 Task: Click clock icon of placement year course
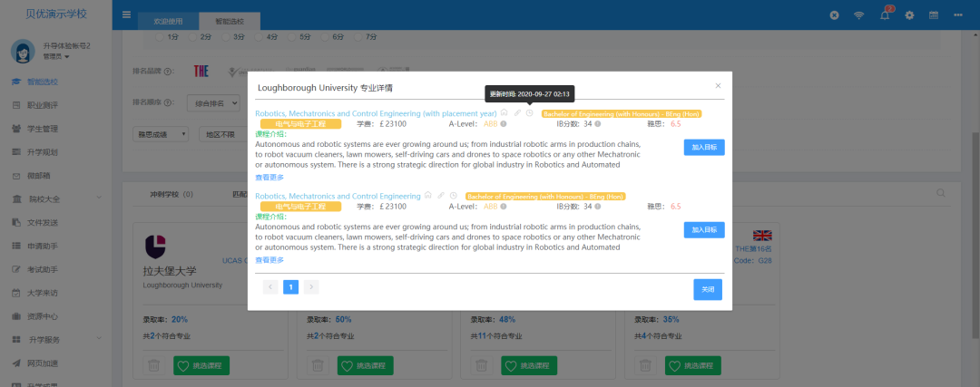(529, 113)
